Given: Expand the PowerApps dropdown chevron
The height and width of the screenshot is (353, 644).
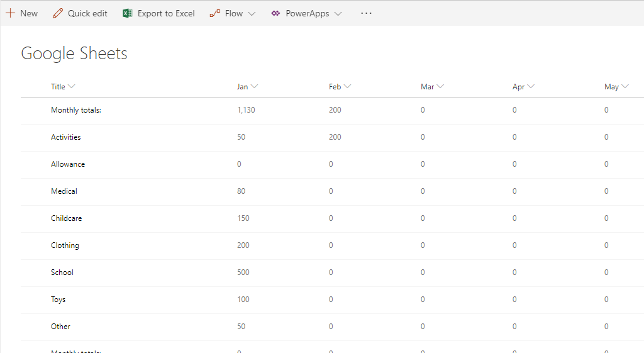Looking at the screenshot, I should coord(338,14).
